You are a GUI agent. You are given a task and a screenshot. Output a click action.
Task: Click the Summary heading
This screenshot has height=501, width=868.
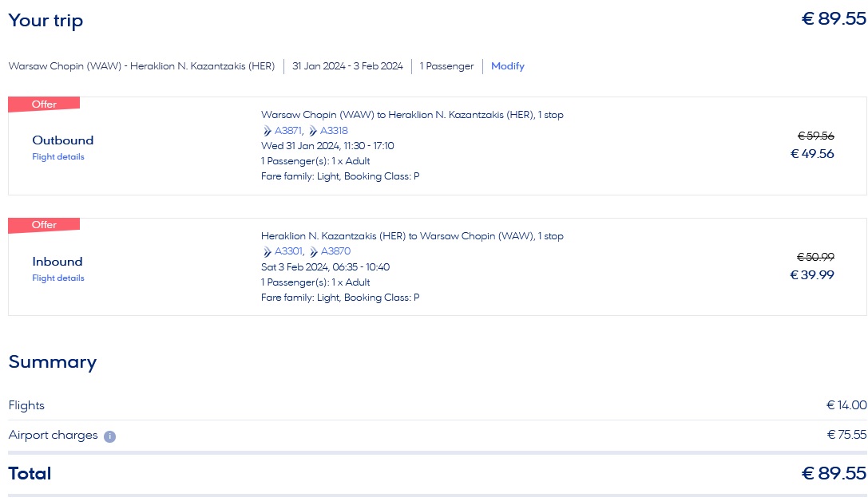click(x=53, y=361)
